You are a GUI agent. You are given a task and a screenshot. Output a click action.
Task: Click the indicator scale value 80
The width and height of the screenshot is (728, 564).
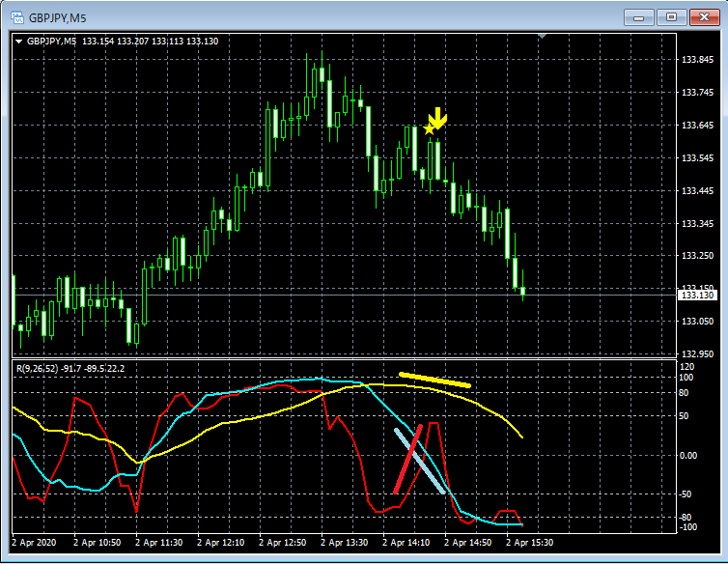click(x=684, y=393)
